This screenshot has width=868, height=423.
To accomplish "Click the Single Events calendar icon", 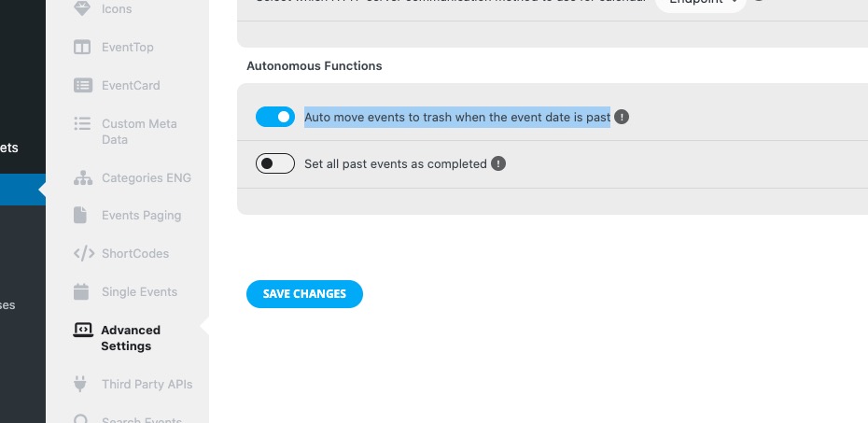I will (81, 291).
